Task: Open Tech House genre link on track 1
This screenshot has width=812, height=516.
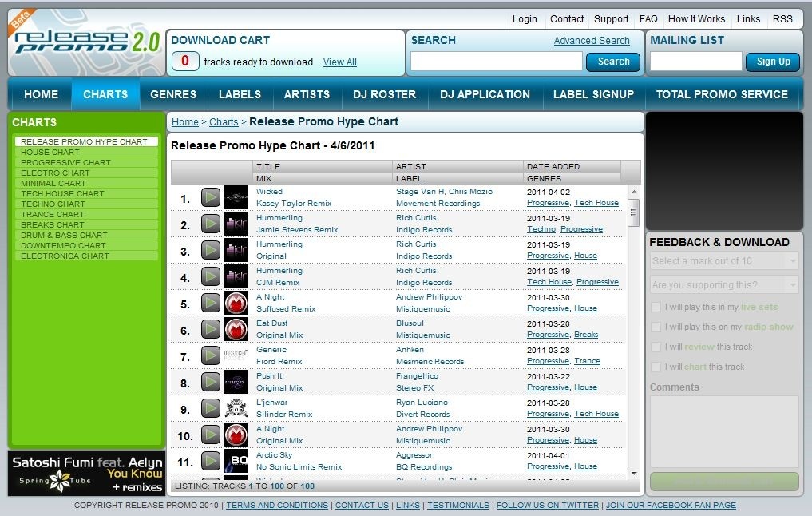Action: pos(596,203)
